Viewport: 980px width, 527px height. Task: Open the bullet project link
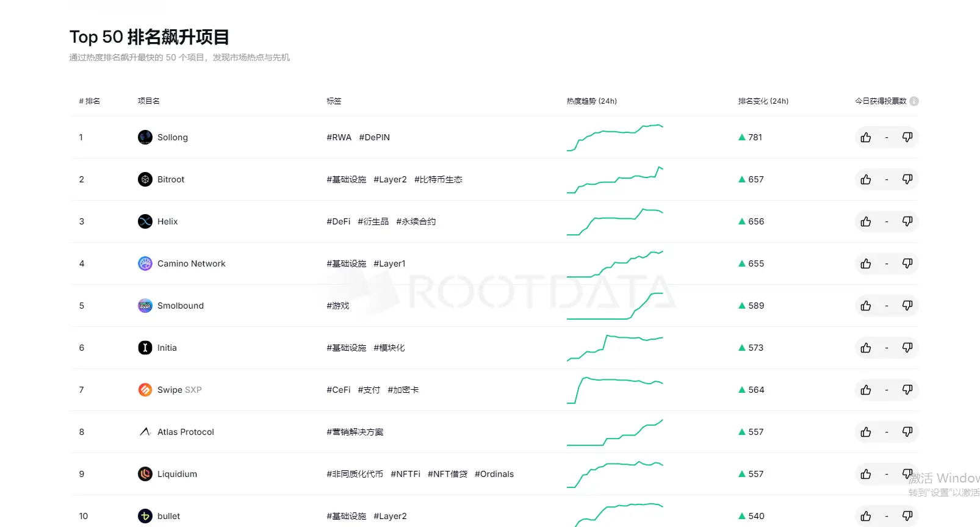[169, 516]
